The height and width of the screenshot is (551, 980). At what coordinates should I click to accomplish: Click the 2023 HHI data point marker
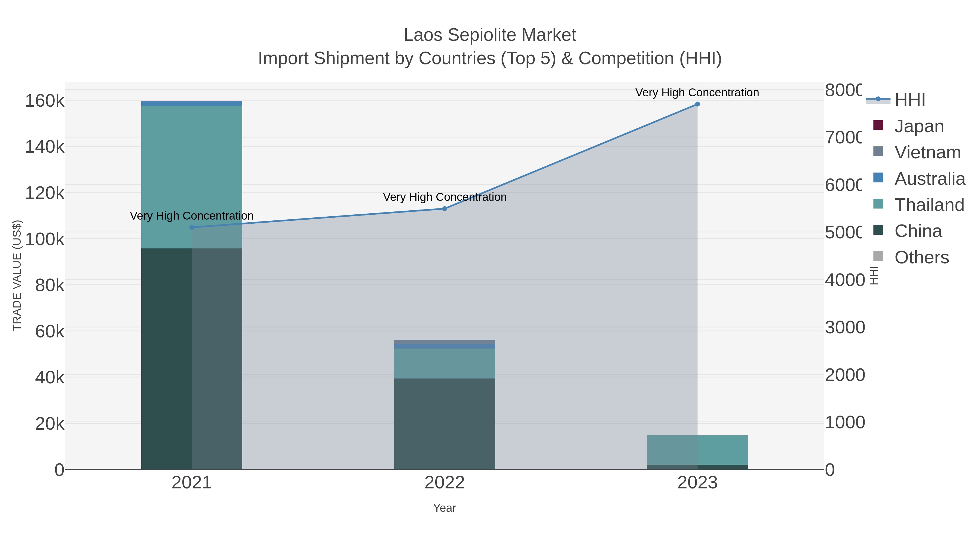(697, 104)
